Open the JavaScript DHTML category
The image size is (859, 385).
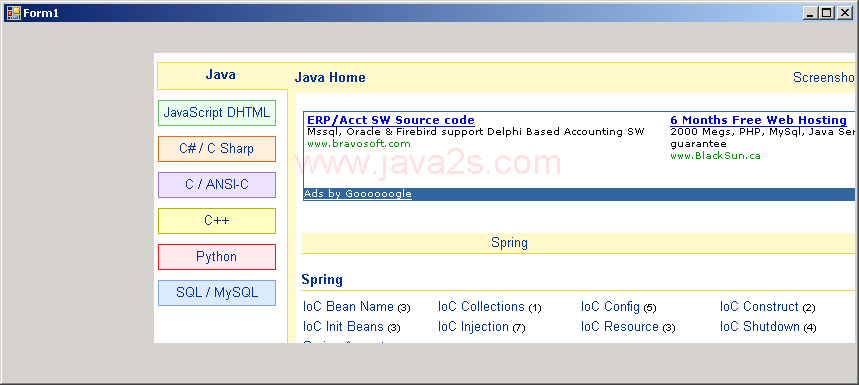click(x=217, y=113)
